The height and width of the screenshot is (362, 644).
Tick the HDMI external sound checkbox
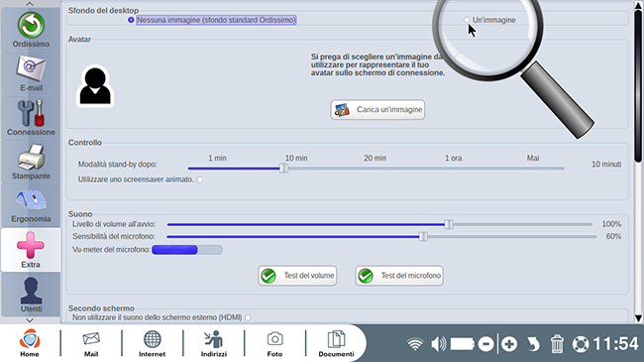pyautogui.click(x=248, y=317)
